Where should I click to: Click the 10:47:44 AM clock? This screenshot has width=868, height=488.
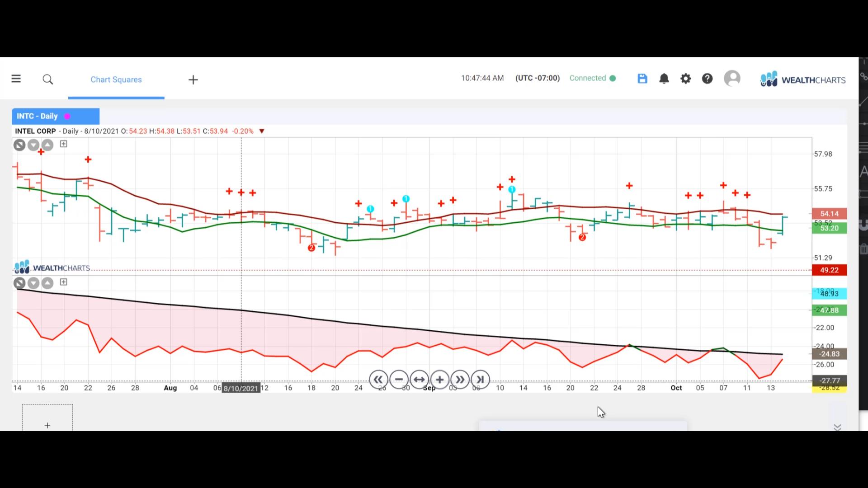[482, 78]
